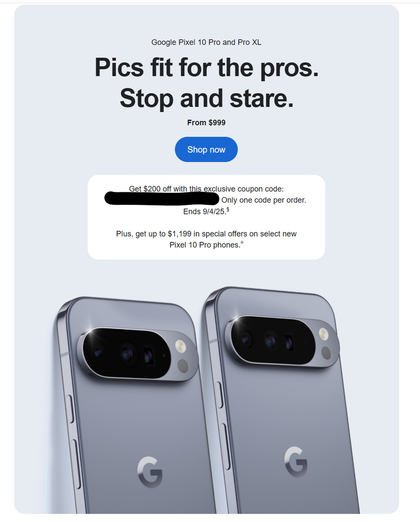
Task: Click the 'Pics fit for the pros.' headline
Action: (x=206, y=67)
